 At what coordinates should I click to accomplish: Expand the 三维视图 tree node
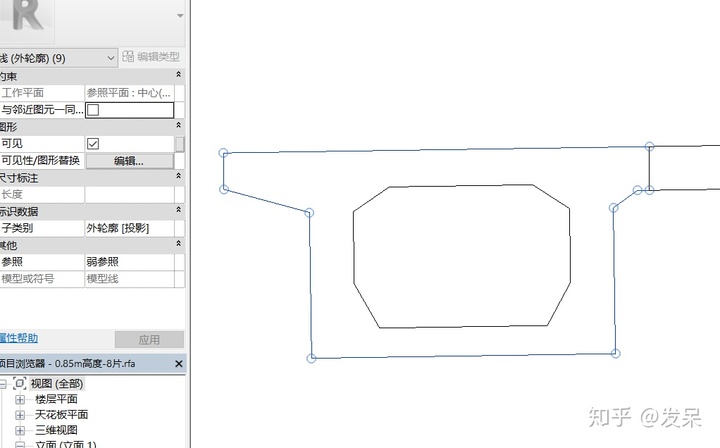pyautogui.click(x=20, y=431)
